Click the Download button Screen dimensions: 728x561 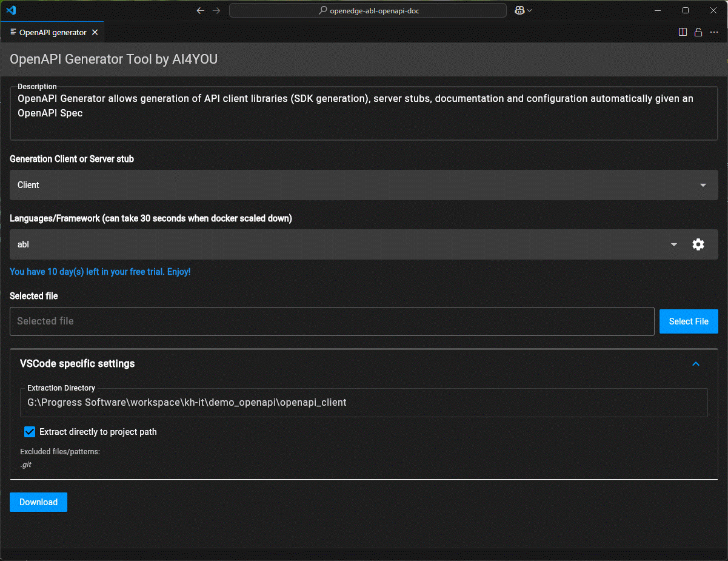[x=38, y=502]
